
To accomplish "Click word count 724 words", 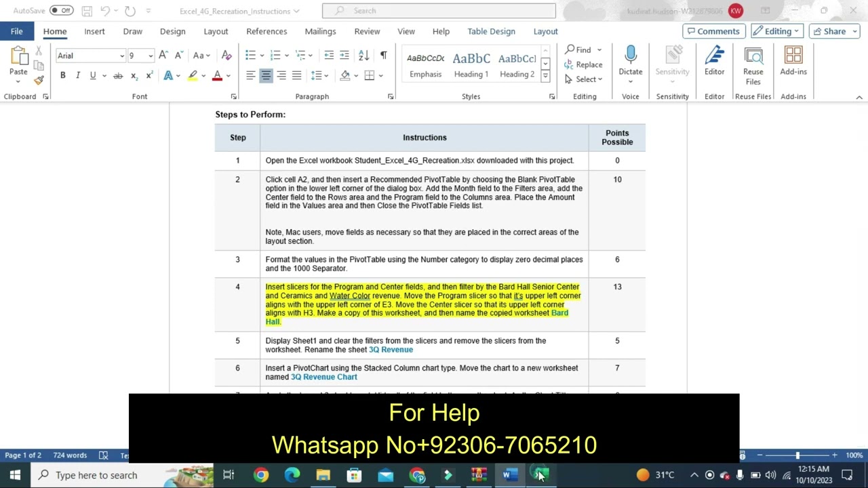I will point(70,455).
